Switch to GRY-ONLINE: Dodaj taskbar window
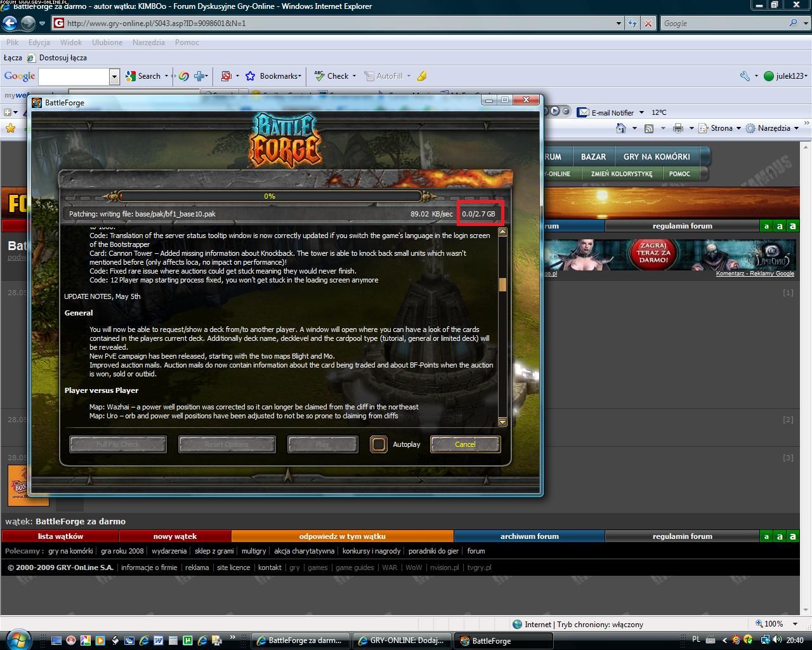The image size is (812, 650). [402, 640]
